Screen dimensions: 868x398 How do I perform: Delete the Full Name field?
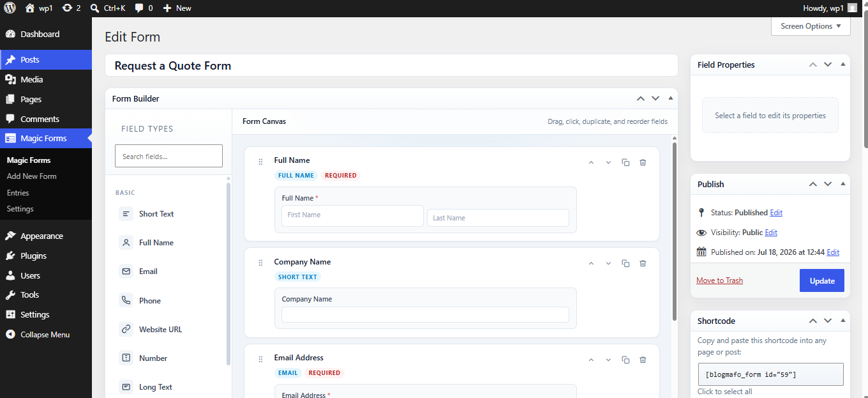point(643,162)
